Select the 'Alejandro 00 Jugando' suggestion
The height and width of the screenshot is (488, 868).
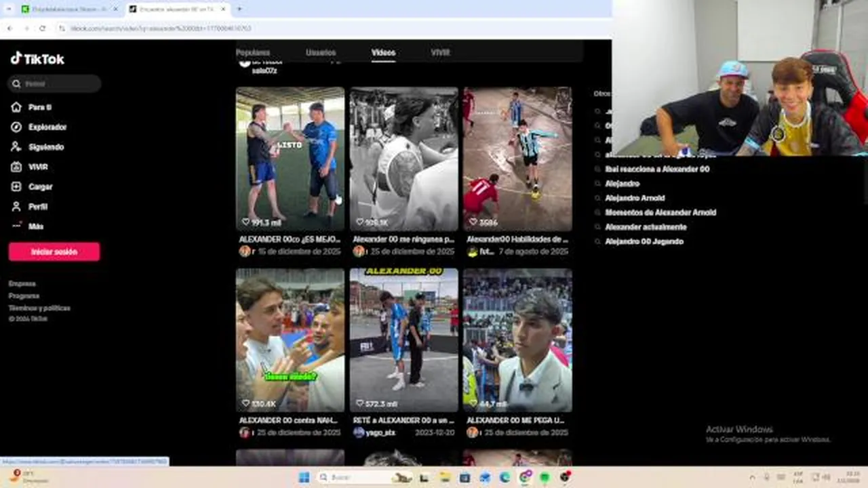tap(644, 241)
